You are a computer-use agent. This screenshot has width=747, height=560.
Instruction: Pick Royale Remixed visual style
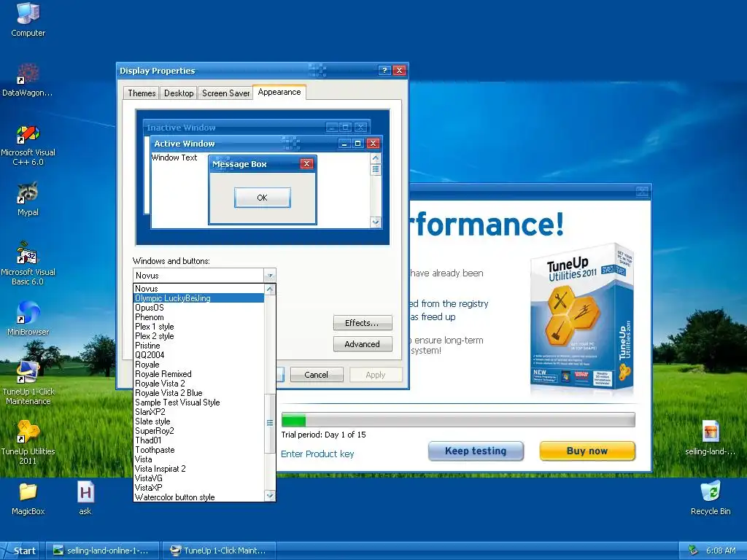coord(198,374)
